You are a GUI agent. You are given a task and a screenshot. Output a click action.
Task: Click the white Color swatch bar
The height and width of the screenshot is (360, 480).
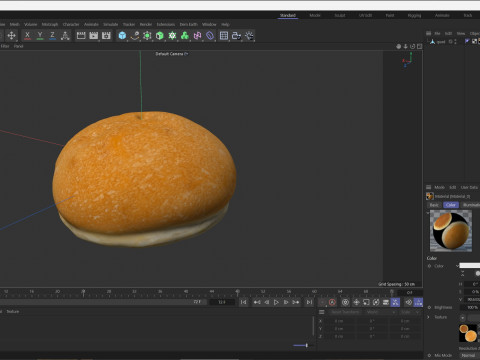pyautogui.click(x=470, y=266)
